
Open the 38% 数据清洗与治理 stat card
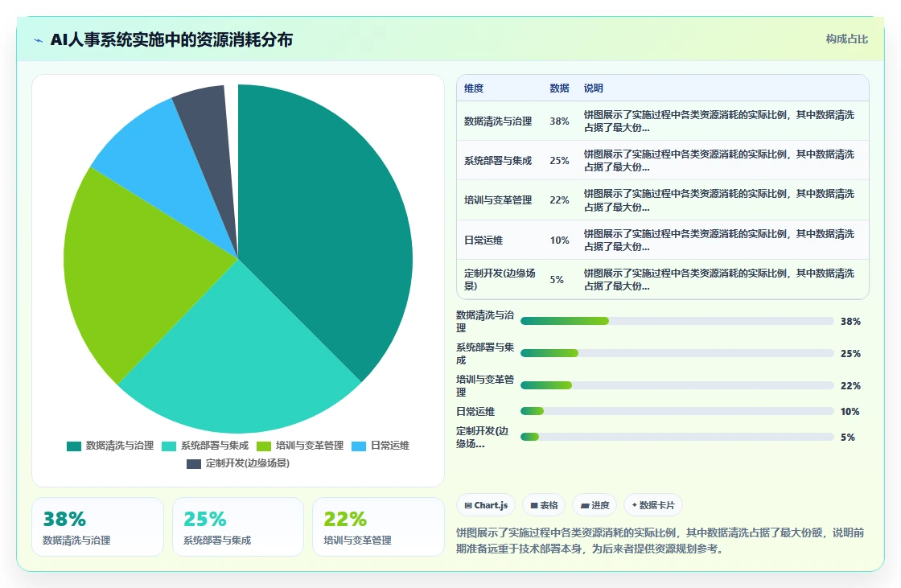coord(97,527)
